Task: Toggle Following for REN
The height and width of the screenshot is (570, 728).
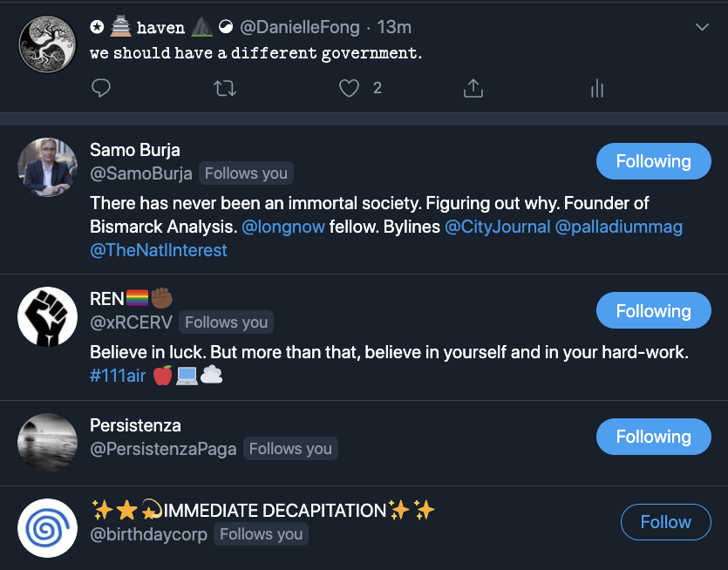Action: [653, 310]
